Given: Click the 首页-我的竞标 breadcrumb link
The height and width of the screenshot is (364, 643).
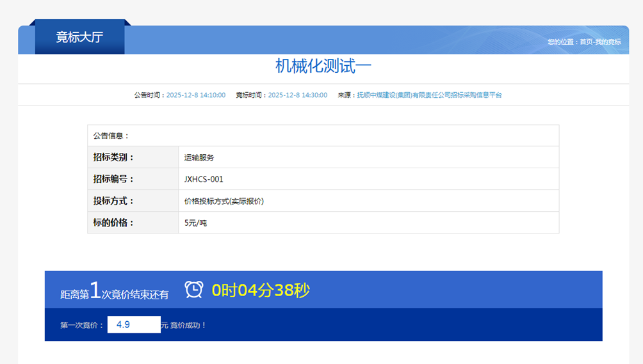Looking at the screenshot, I should click(600, 42).
